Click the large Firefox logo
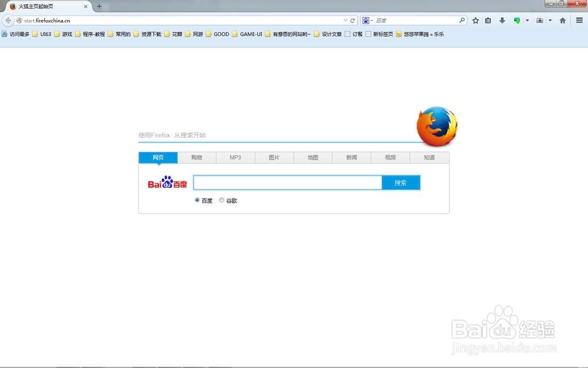Screen dimensions: 588x368 (437, 127)
